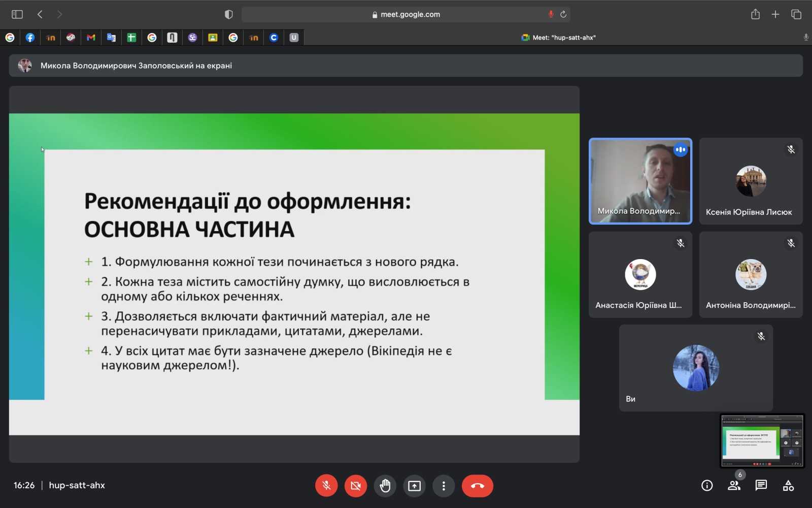812x508 pixels.
Task: Toggle the Safari sidebar
Action: point(17,14)
